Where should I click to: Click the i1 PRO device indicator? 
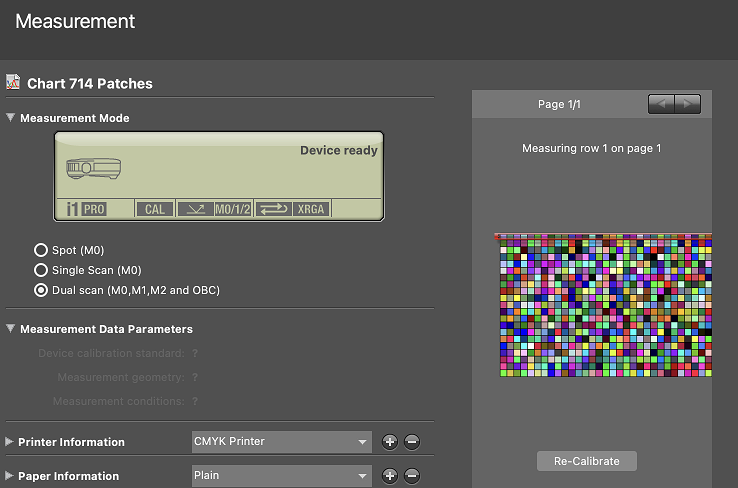[x=86, y=209]
